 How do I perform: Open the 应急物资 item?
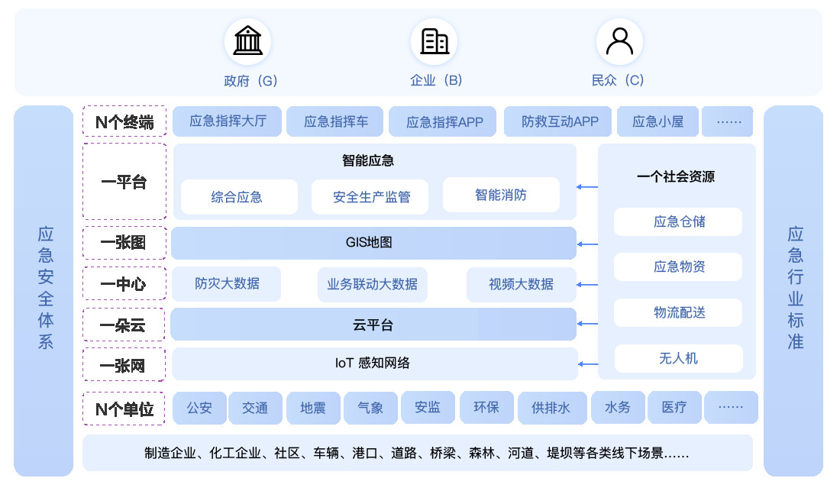coord(678,267)
